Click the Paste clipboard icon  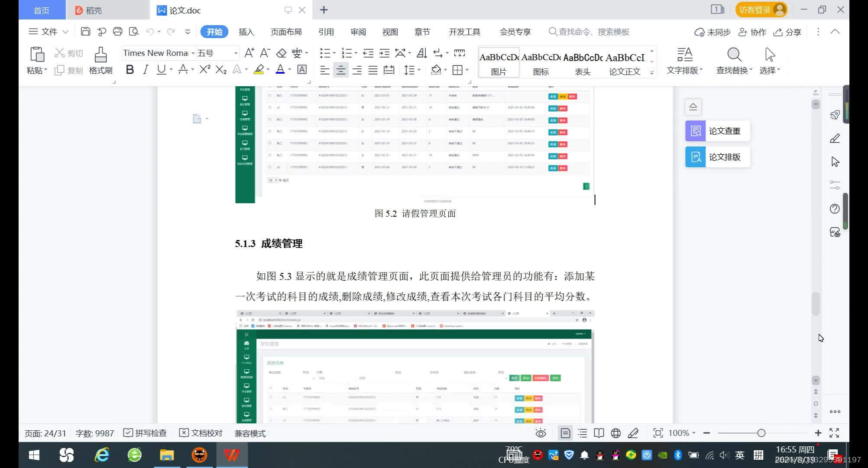tap(37, 55)
